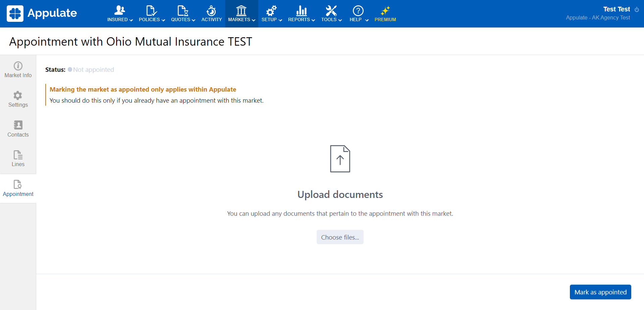Click the power logout icon
The height and width of the screenshot is (310, 644).
coord(637,9)
